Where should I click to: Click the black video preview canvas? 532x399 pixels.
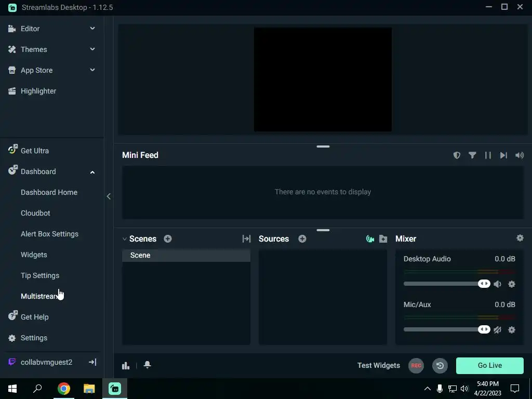323,79
